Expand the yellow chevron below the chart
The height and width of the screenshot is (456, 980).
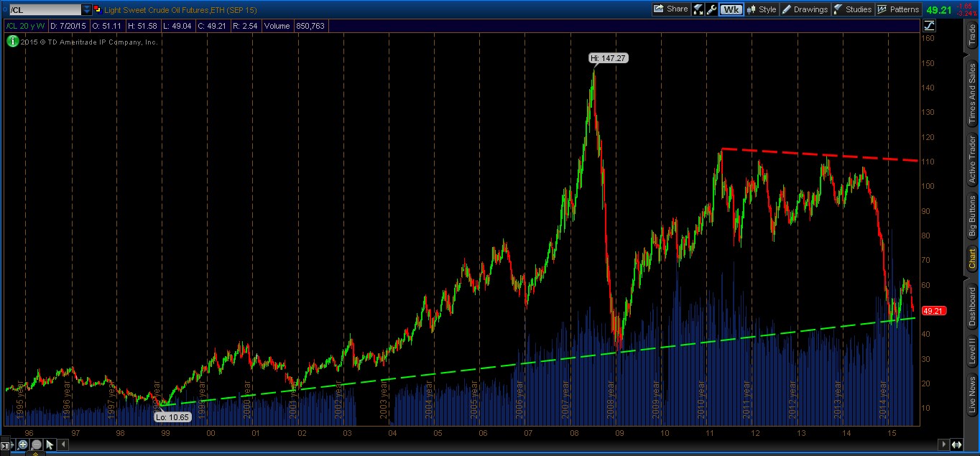(36, 454)
